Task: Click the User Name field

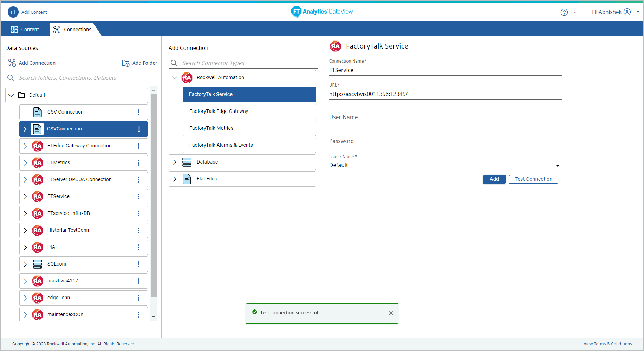Action: 445,117
